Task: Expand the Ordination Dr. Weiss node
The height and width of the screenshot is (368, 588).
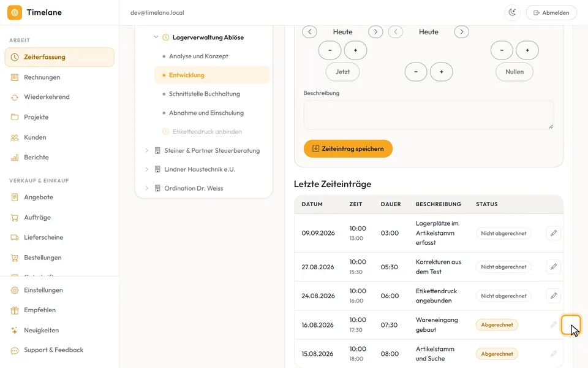Action: 146,188
